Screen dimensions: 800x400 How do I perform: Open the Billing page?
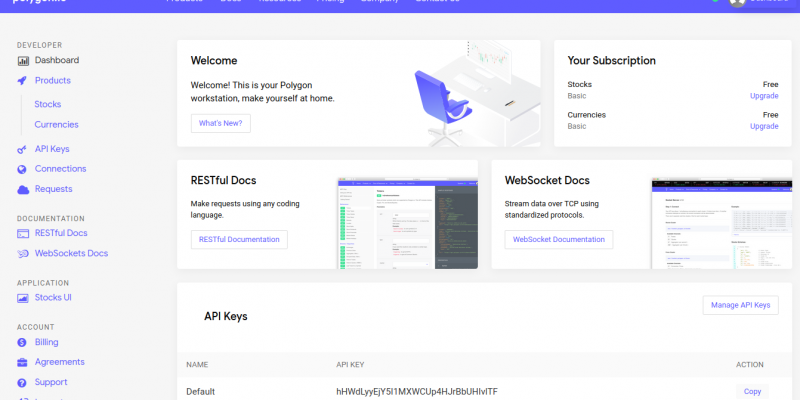click(46, 342)
